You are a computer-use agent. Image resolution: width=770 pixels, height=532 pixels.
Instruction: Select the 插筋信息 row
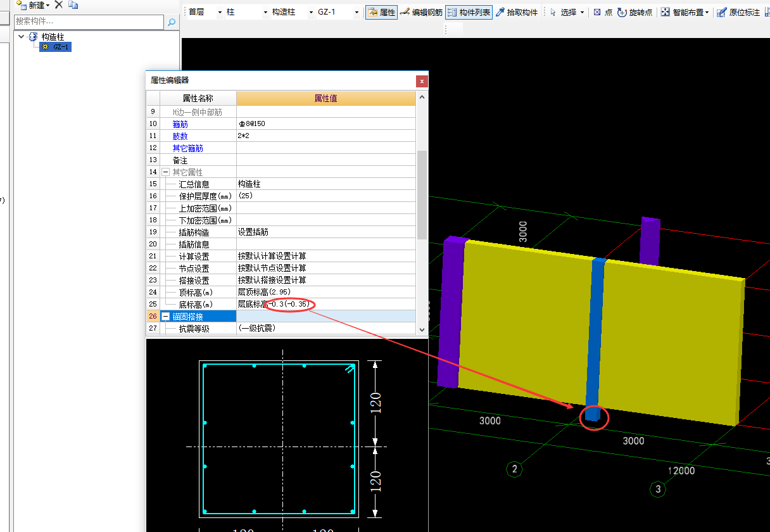click(281, 244)
